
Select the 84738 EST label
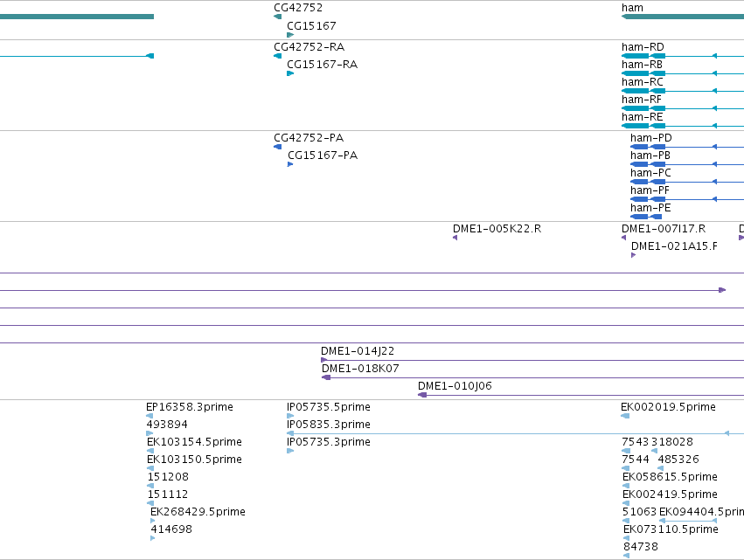[x=641, y=548]
